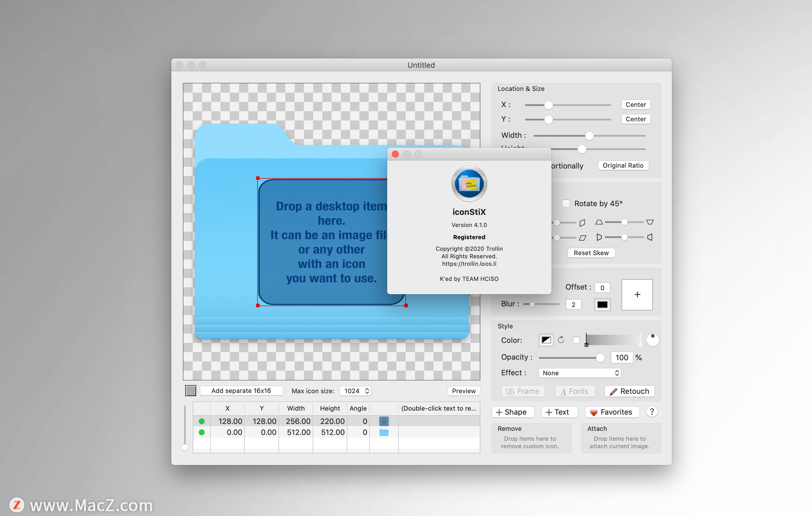Click the Original Ratio button
812x516 pixels.
[x=623, y=166]
